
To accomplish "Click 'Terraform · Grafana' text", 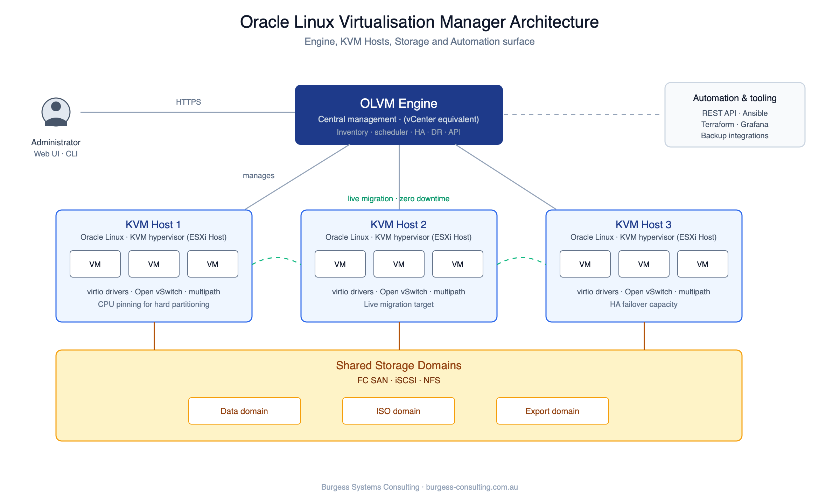I will click(735, 125).
